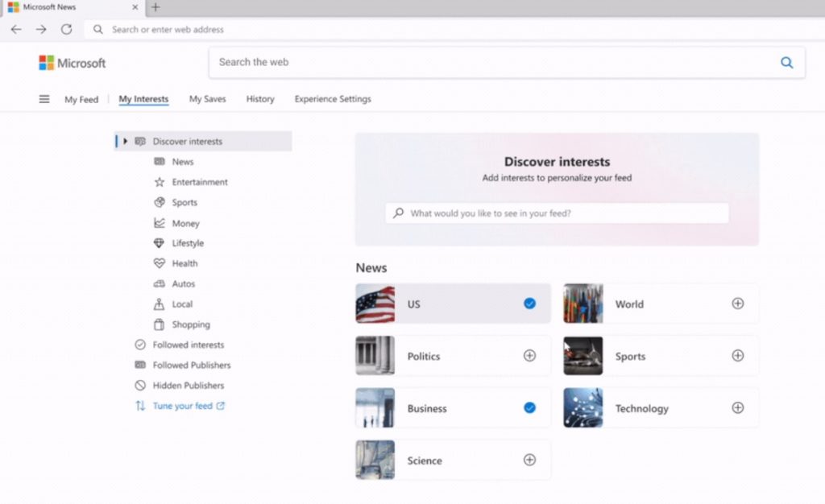Open the Experience Settings tab

pos(332,99)
